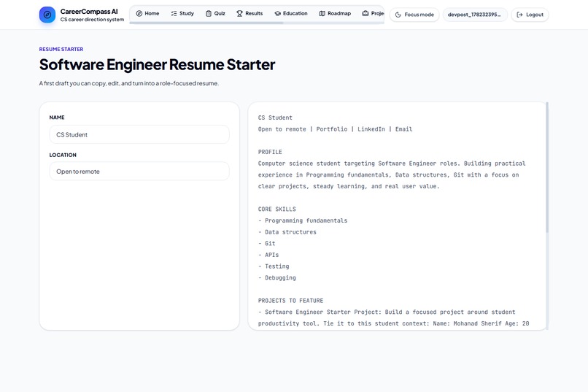Open the devpost_178232395 account button

pos(475,15)
